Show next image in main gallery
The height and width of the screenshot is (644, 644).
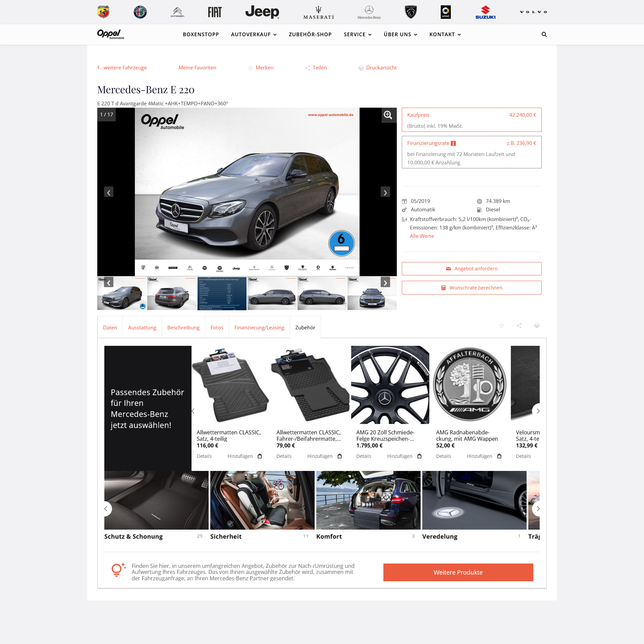pos(385,192)
